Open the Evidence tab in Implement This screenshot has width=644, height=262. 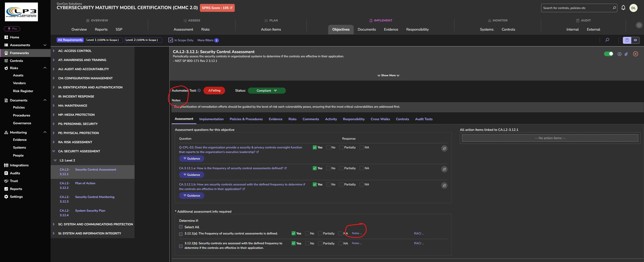pos(391,29)
